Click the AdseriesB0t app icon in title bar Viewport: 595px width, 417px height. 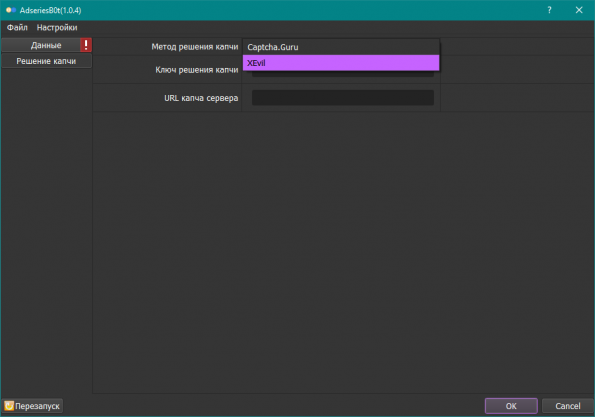11,10
